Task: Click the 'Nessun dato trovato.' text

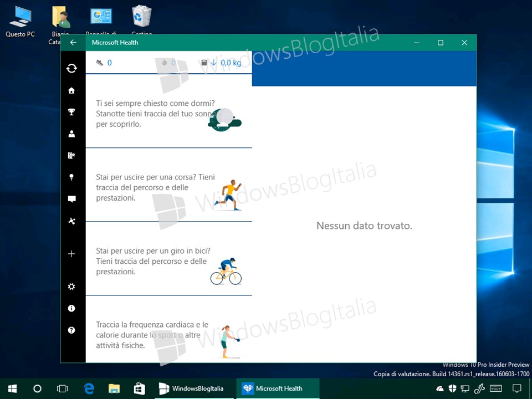Action: click(364, 226)
